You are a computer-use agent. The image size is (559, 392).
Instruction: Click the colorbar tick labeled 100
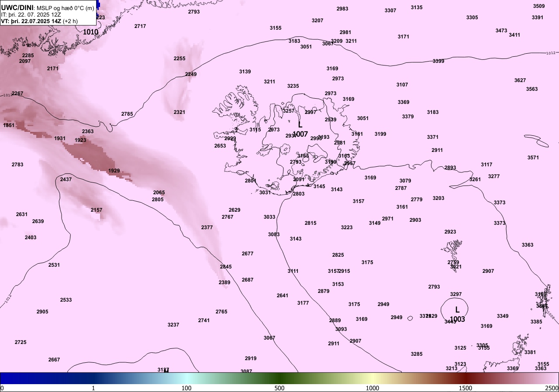pos(186,388)
